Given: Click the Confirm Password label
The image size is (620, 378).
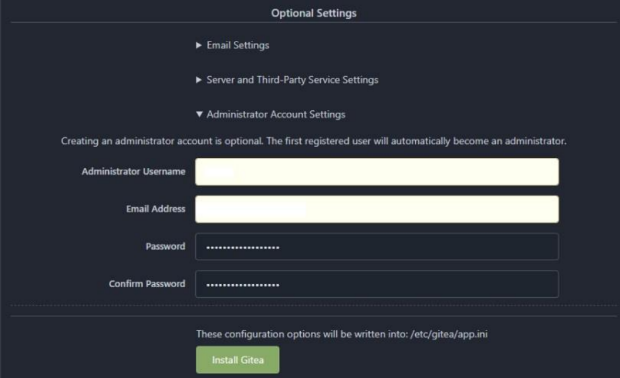Looking at the screenshot, I should [x=147, y=284].
